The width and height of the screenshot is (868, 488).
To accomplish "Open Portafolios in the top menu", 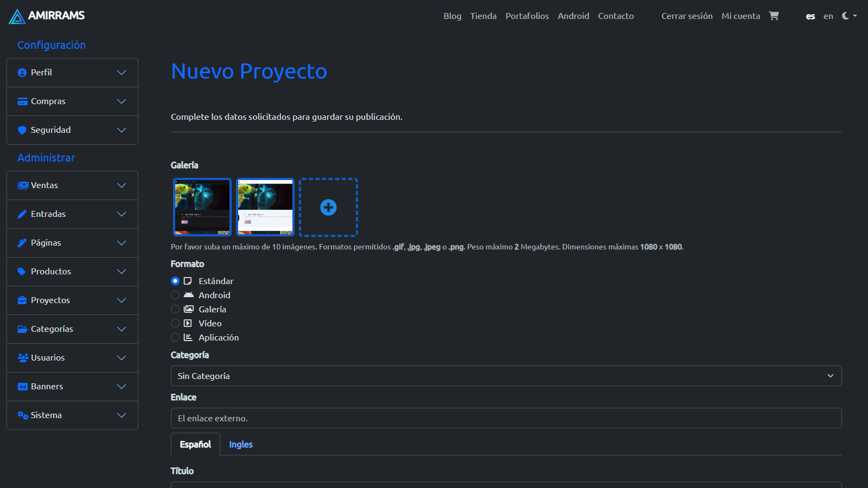I will click(x=527, y=16).
